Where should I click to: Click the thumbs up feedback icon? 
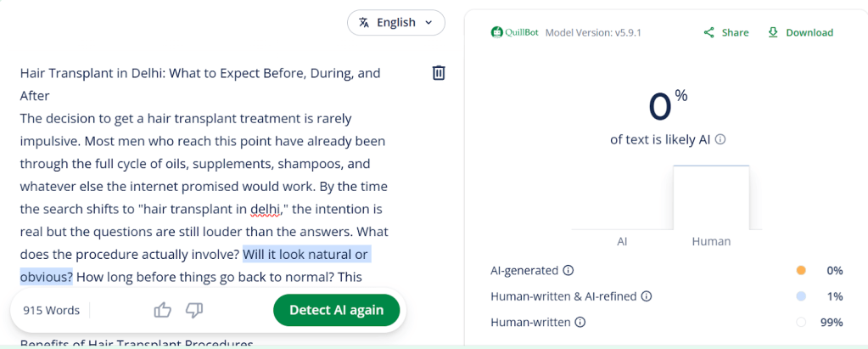click(163, 310)
